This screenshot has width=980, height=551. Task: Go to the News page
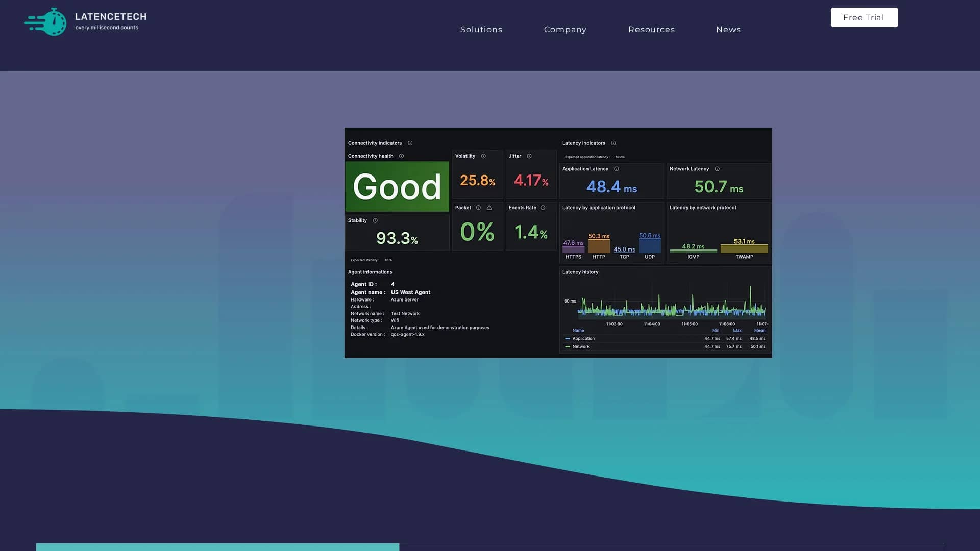click(x=728, y=30)
